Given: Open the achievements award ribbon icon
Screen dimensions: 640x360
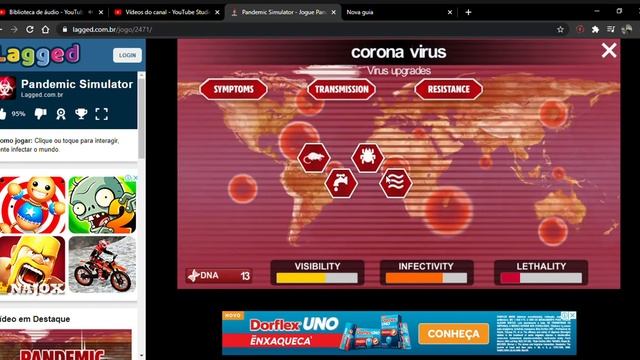Looking at the screenshot, I should [x=61, y=114].
